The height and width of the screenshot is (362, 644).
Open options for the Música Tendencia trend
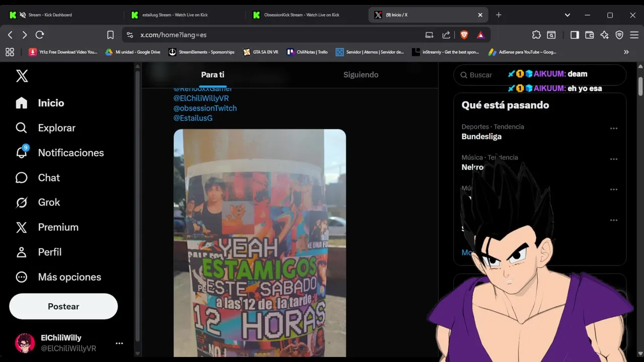click(614, 159)
